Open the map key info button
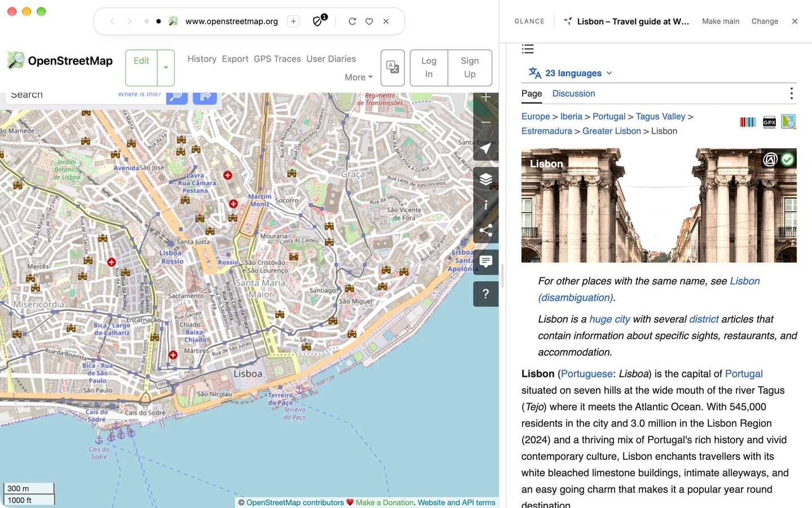The width and height of the screenshot is (812, 508). click(486, 205)
